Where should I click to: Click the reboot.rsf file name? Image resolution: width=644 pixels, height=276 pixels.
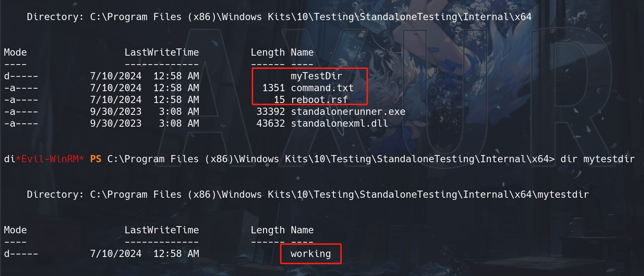tap(319, 100)
